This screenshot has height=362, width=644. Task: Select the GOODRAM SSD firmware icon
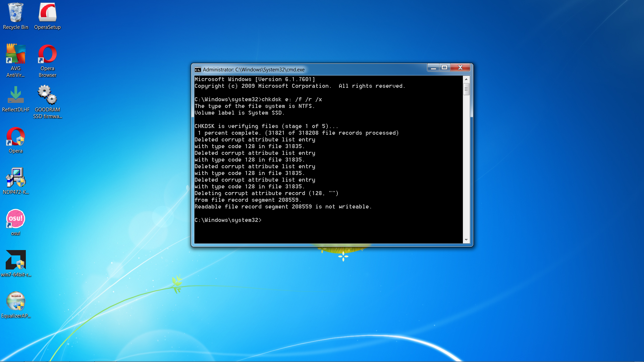coord(47,102)
